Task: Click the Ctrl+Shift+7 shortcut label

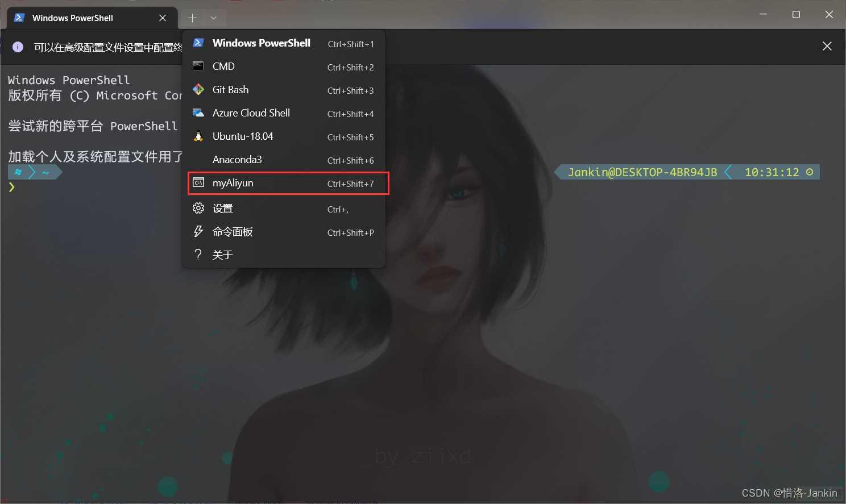Action: point(351,184)
